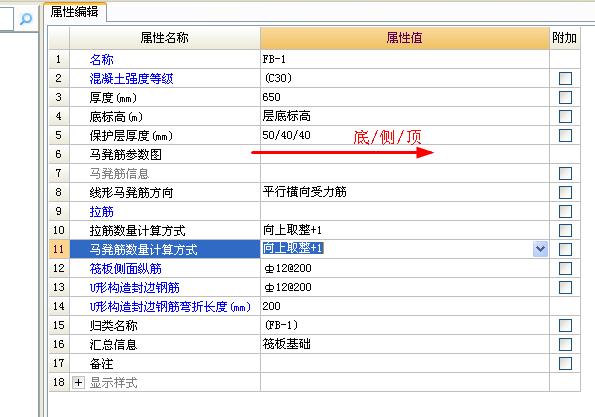Select the 保护层厚度(mm) property label
Viewport: 595px width, 417px height.
point(131,136)
